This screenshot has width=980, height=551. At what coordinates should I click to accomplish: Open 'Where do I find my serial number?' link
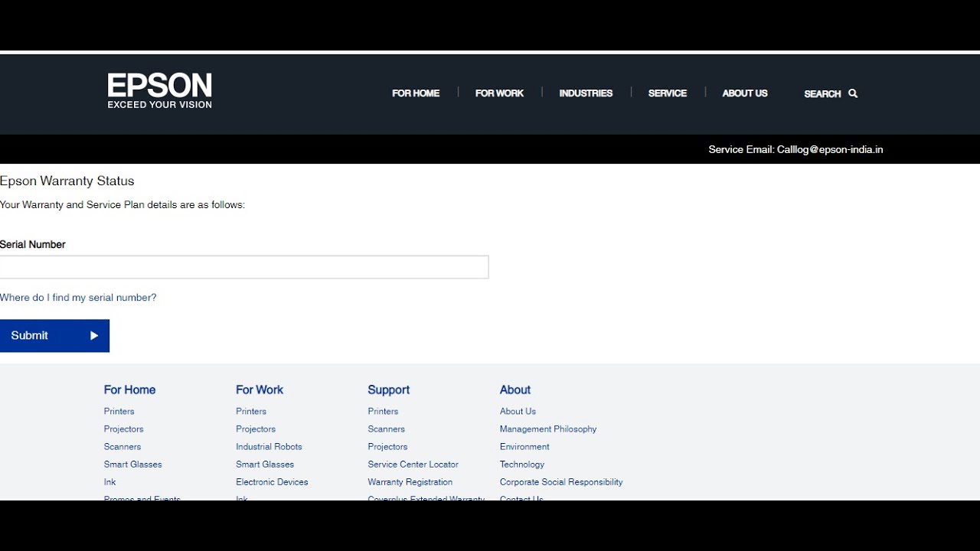78,298
